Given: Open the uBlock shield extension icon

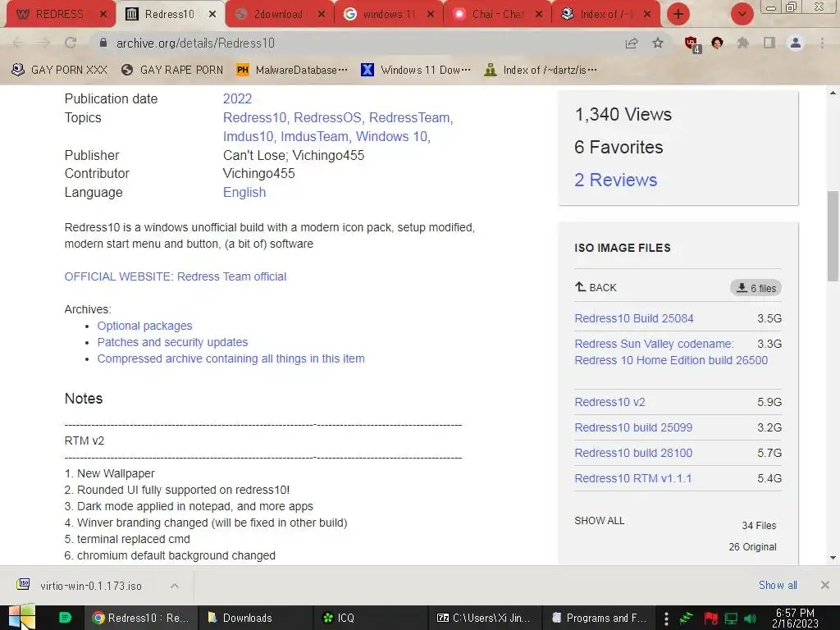Looking at the screenshot, I should coord(692,44).
